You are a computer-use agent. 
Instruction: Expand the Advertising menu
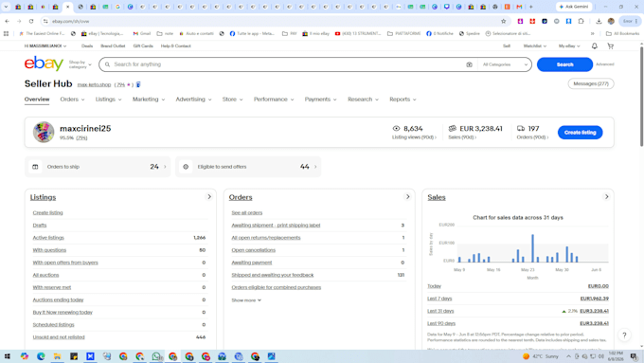pos(193,100)
